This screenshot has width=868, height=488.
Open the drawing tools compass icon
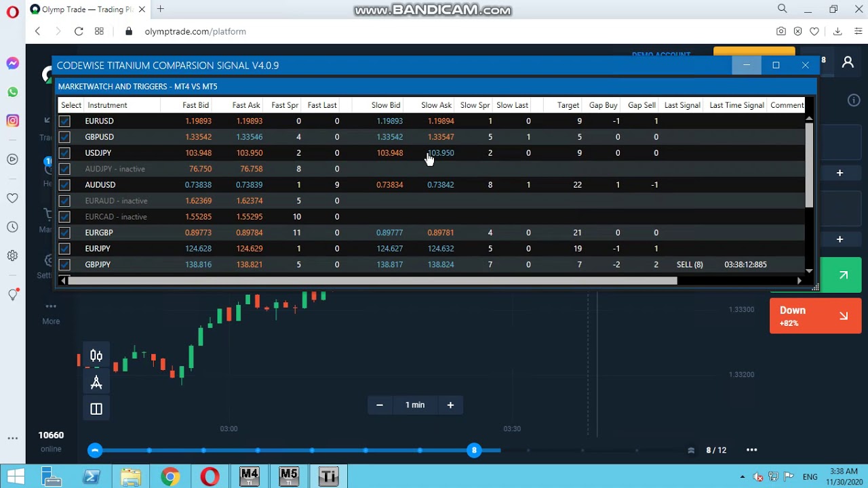click(x=96, y=382)
